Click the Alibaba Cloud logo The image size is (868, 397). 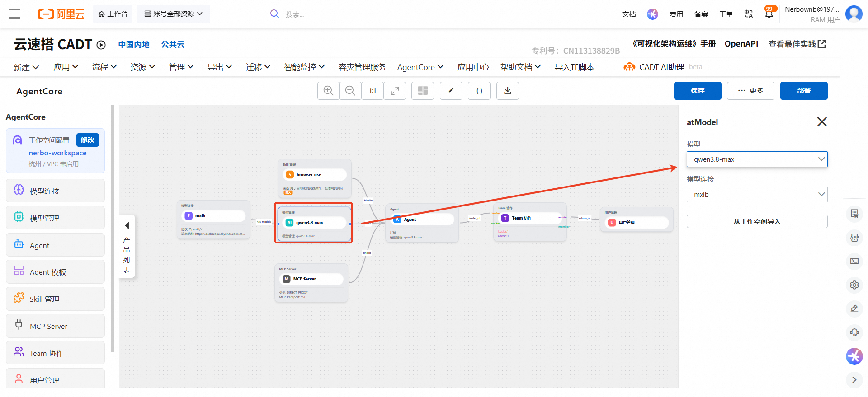(x=61, y=14)
